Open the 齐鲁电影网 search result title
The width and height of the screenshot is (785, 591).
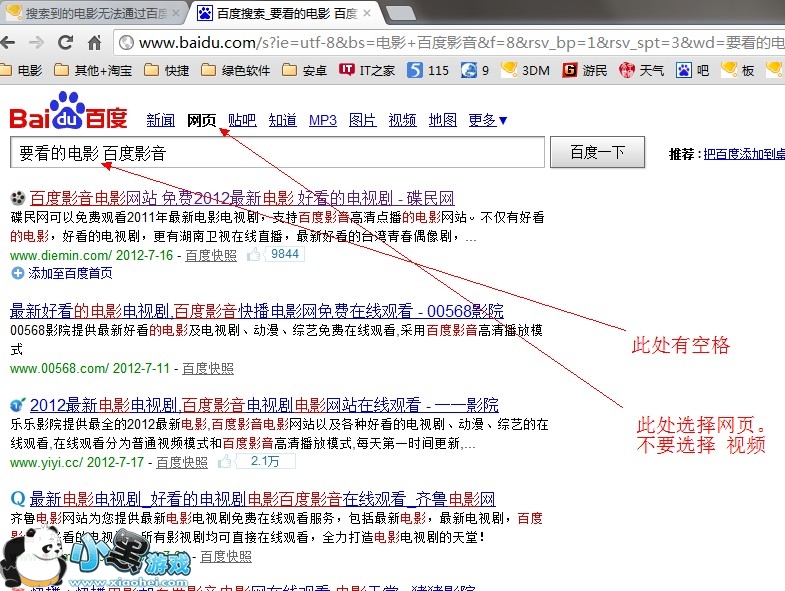point(262,499)
